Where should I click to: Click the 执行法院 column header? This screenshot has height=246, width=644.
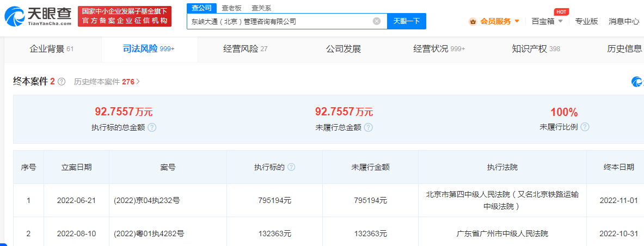coord(502,167)
